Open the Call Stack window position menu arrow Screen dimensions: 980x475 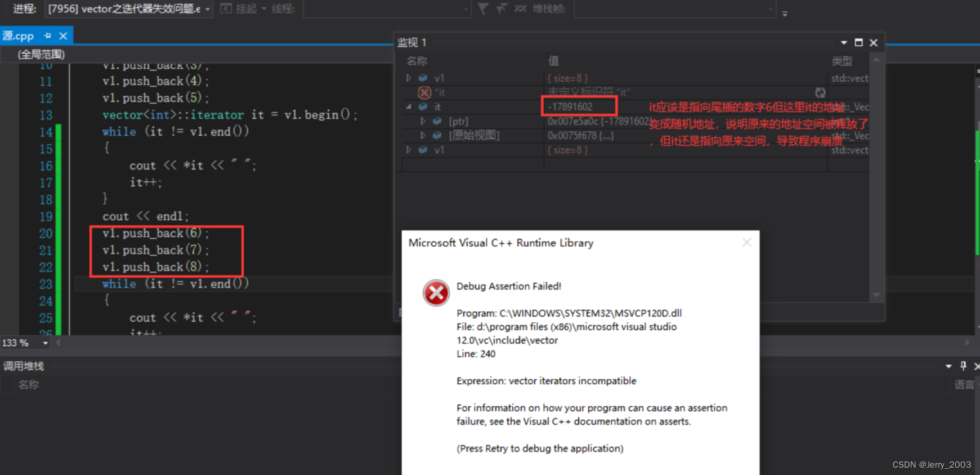pyautogui.click(x=948, y=366)
